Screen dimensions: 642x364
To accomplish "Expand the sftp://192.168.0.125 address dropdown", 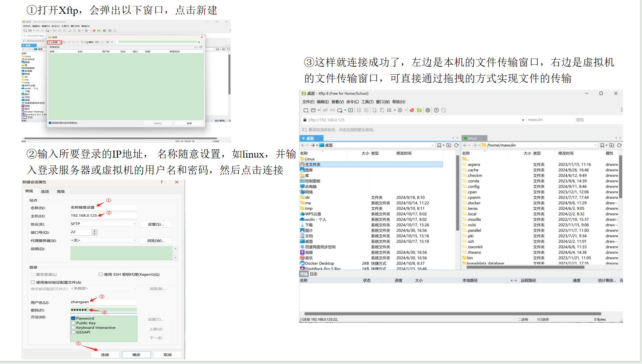I will coord(523,120).
